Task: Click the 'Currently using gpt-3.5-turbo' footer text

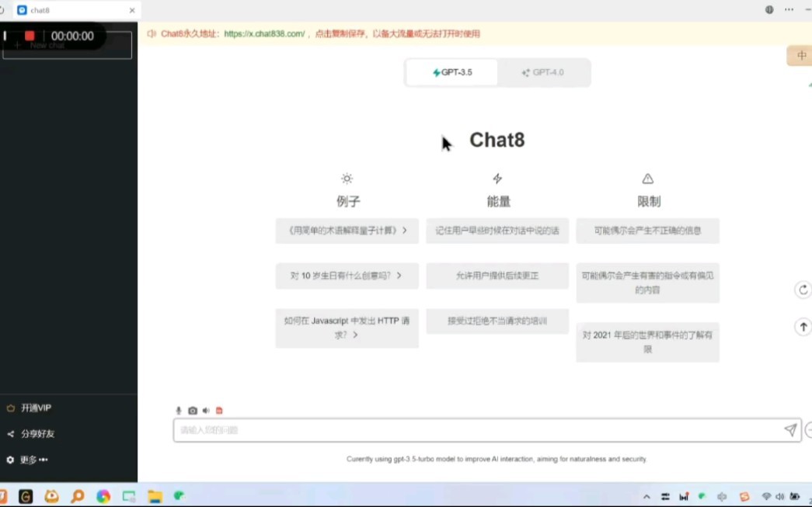Action: (497, 459)
